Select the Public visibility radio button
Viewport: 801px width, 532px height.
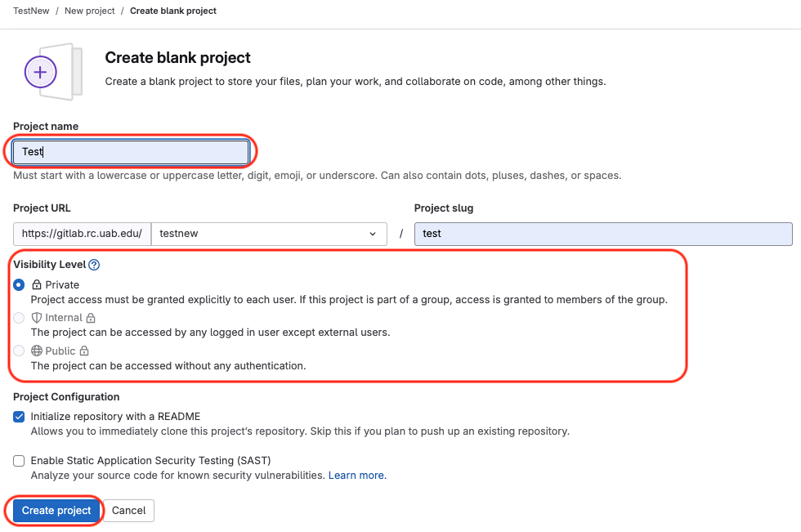pos(19,351)
